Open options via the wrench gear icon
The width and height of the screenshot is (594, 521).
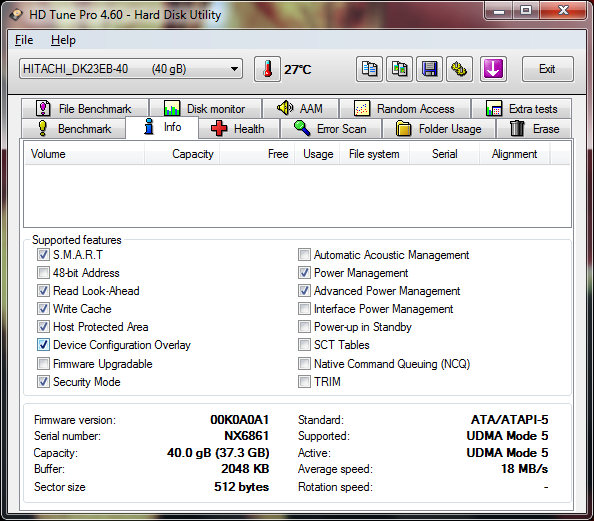[x=459, y=69]
